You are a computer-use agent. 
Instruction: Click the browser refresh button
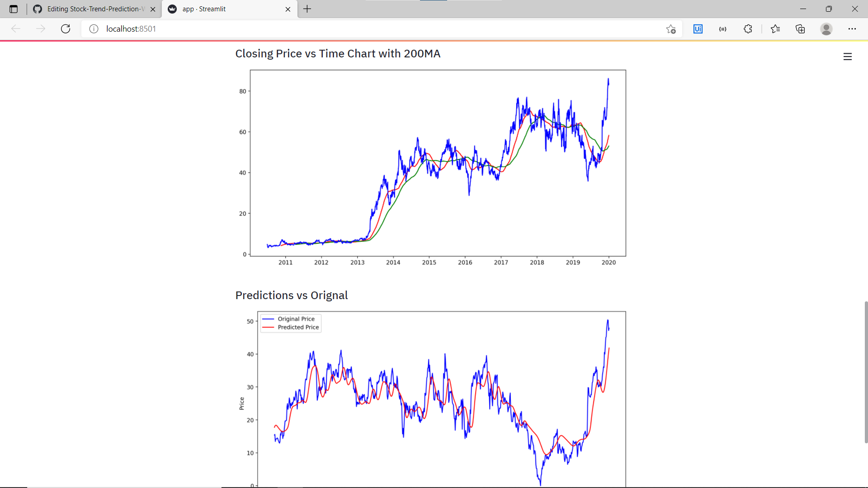(x=66, y=29)
